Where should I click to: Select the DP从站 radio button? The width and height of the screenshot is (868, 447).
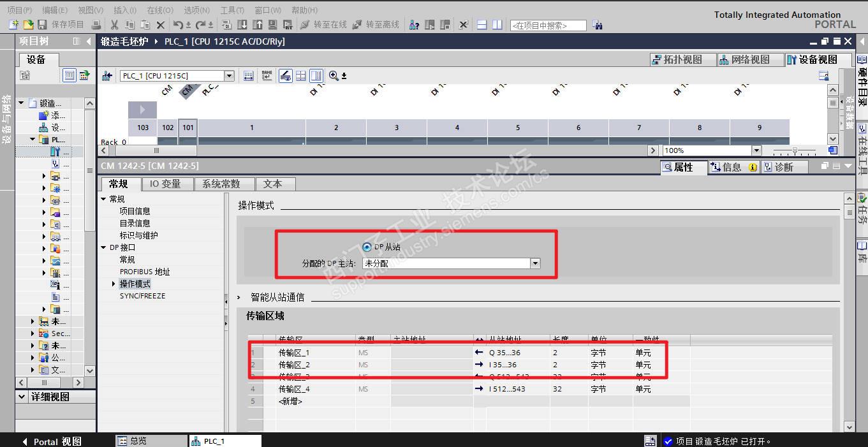coord(366,247)
